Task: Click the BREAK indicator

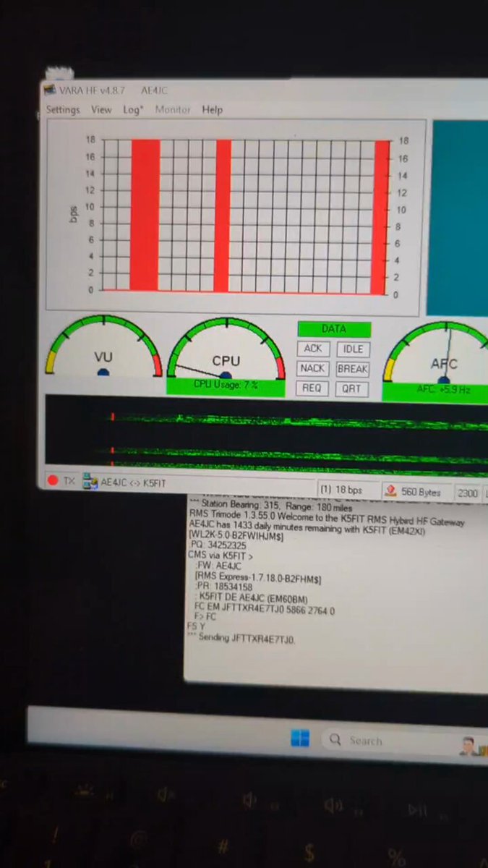Action: tap(353, 369)
